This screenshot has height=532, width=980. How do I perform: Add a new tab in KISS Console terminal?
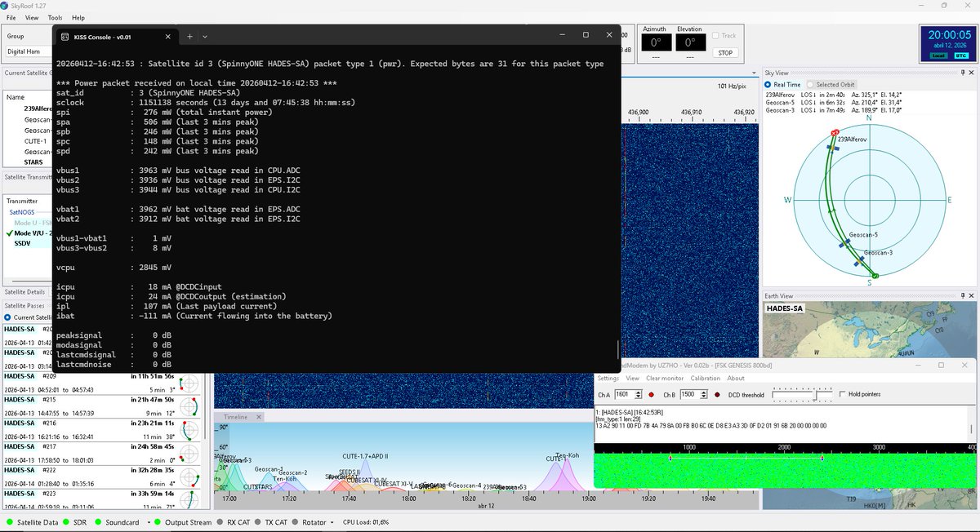189,36
